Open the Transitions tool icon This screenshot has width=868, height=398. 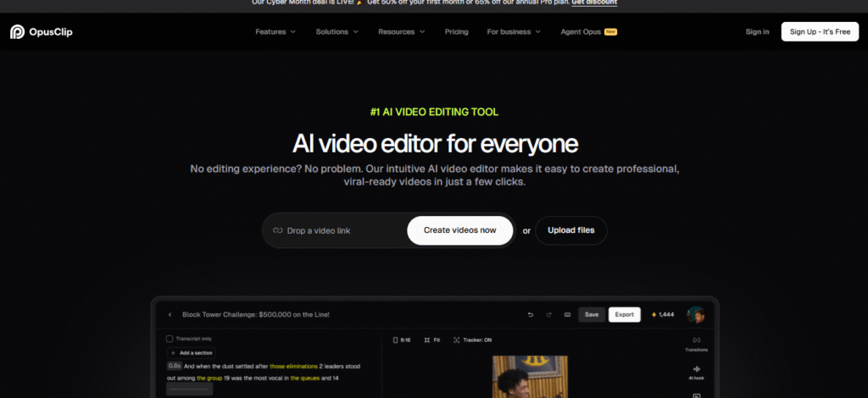tap(696, 340)
